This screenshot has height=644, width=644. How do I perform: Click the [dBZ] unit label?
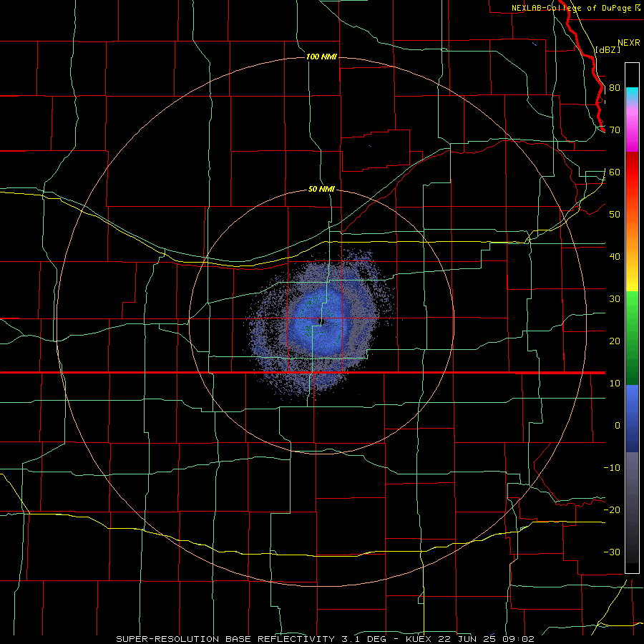[x=608, y=49]
